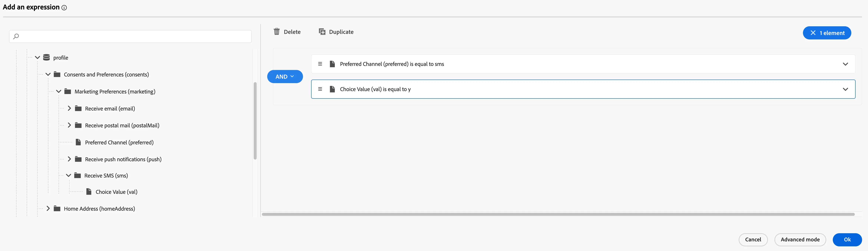Image resolution: width=868 pixels, height=251 pixels.
Task: Click drag handle of Choice Value condition
Action: point(320,89)
